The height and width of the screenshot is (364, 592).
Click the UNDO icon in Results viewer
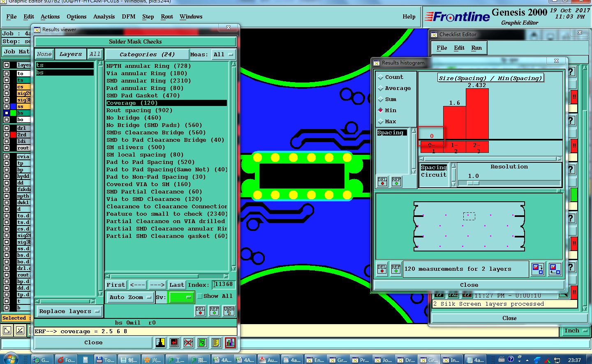(229, 311)
